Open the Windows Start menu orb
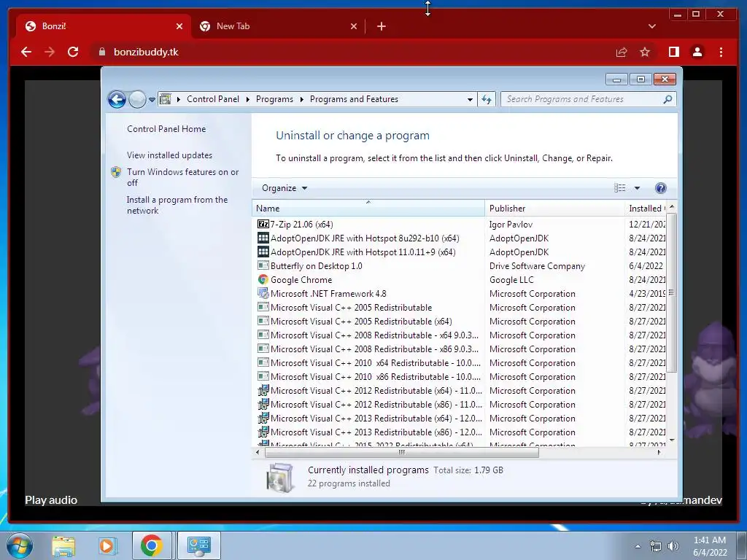The height and width of the screenshot is (560, 747). (x=20, y=545)
